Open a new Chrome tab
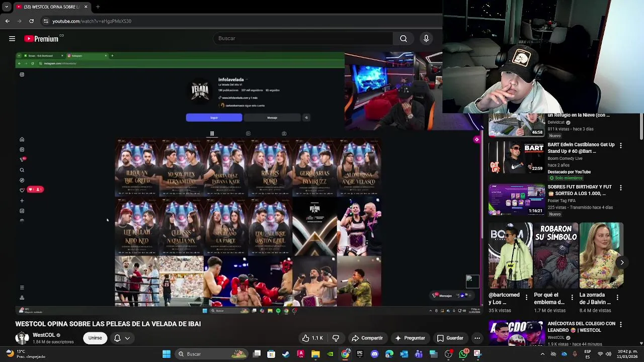Screen dimensions: 644x362 pos(98,7)
